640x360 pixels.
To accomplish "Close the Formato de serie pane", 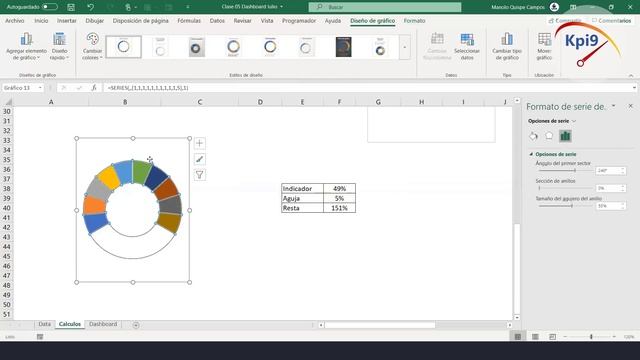I will click(631, 106).
